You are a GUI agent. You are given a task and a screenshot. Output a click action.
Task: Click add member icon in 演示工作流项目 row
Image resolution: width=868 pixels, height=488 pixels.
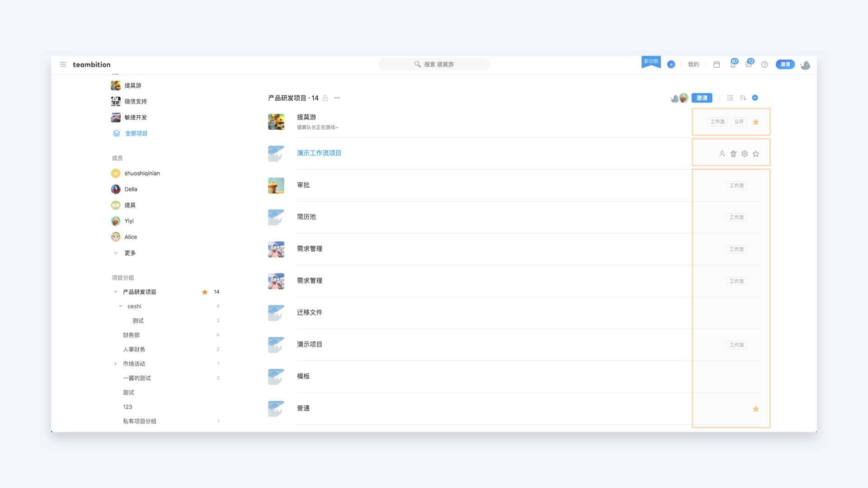tap(722, 154)
